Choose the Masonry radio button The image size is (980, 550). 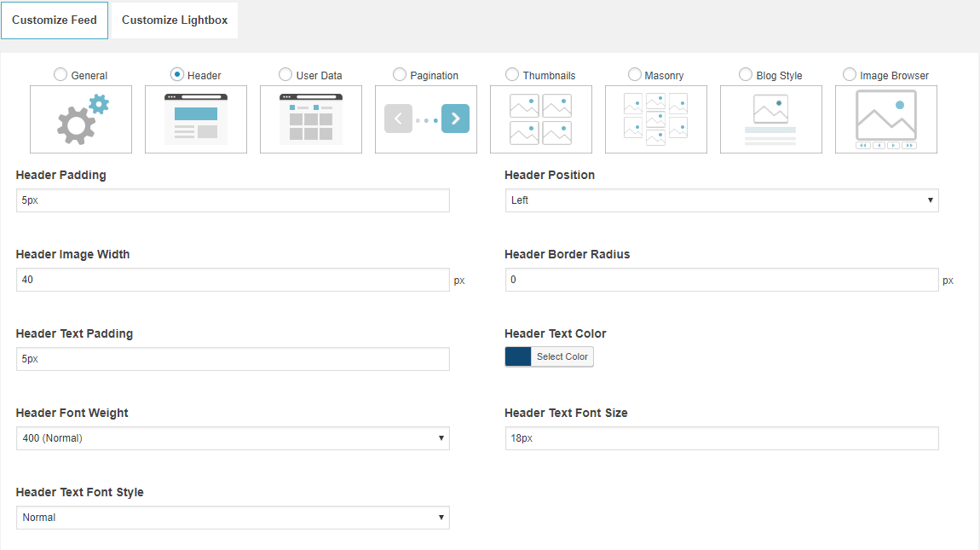635,75
